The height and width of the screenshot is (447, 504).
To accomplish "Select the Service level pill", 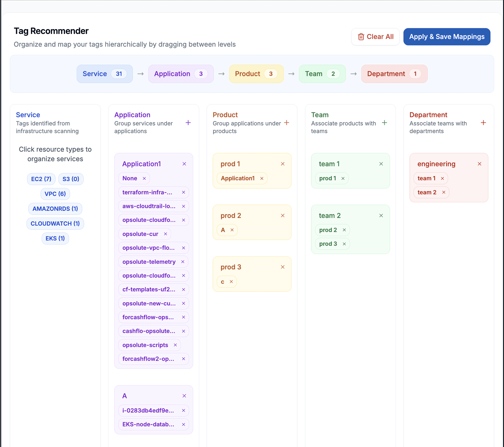I will click(104, 74).
